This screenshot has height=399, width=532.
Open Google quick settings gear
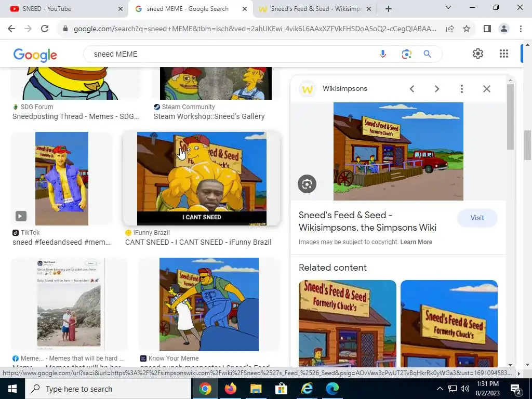click(x=478, y=54)
